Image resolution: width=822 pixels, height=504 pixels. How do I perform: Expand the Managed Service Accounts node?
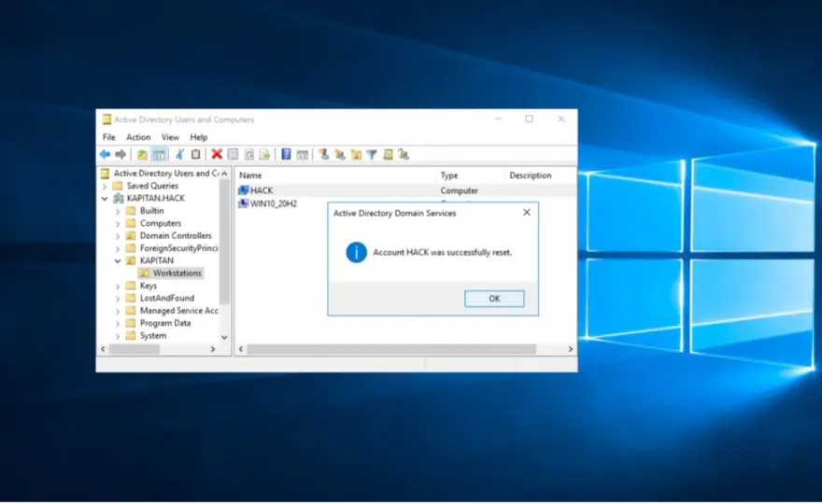pyautogui.click(x=118, y=311)
